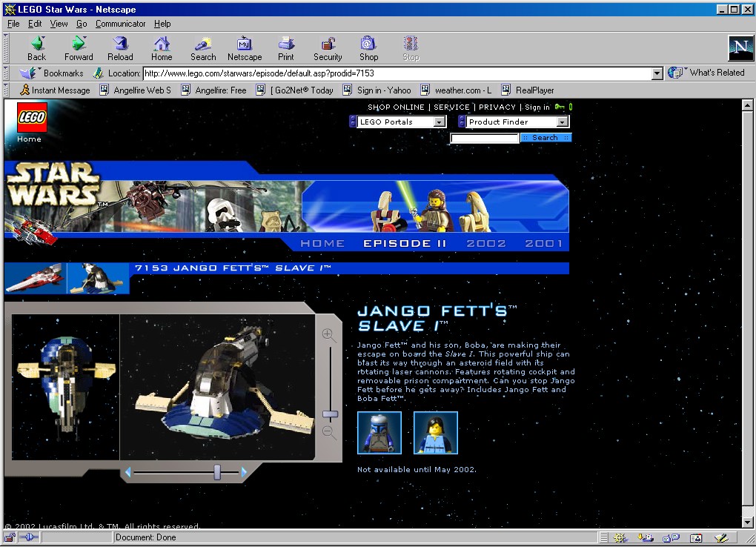Click the Sign in link
This screenshot has height=547, width=756.
[x=537, y=107]
